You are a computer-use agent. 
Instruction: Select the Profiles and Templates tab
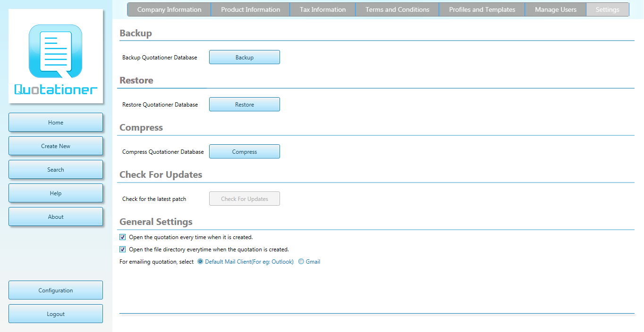click(482, 9)
